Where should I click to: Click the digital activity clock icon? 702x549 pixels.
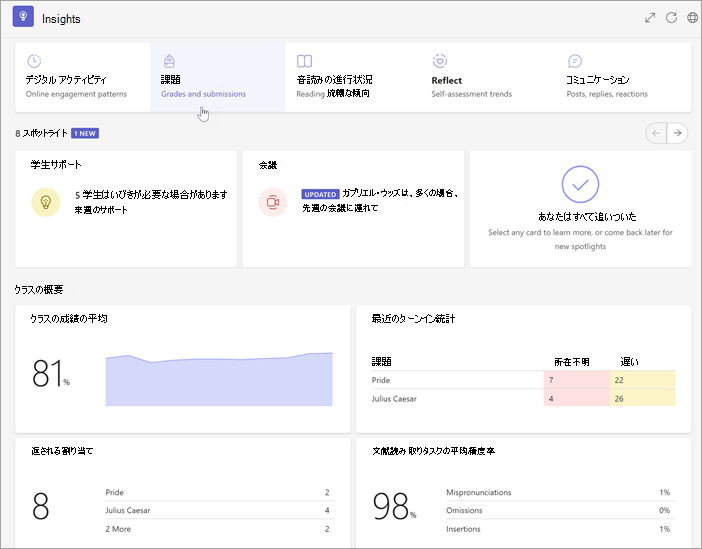point(34,60)
